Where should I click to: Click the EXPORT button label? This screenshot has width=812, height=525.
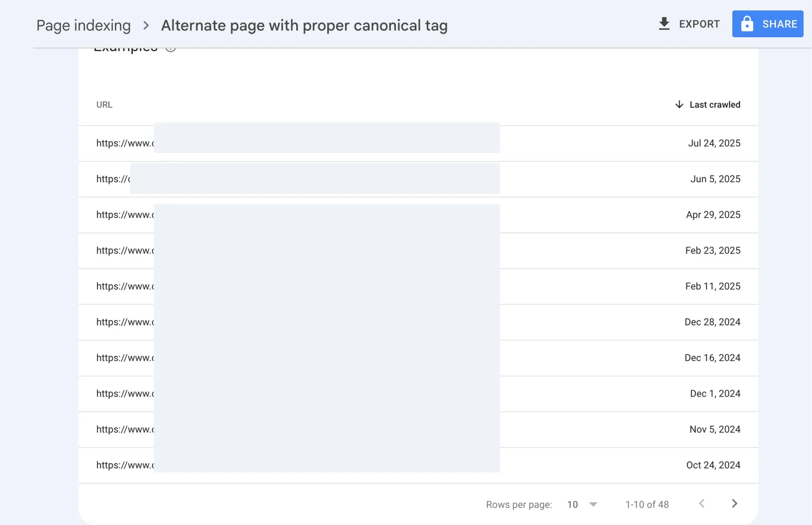pyautogui.click(x=699, y=24)
